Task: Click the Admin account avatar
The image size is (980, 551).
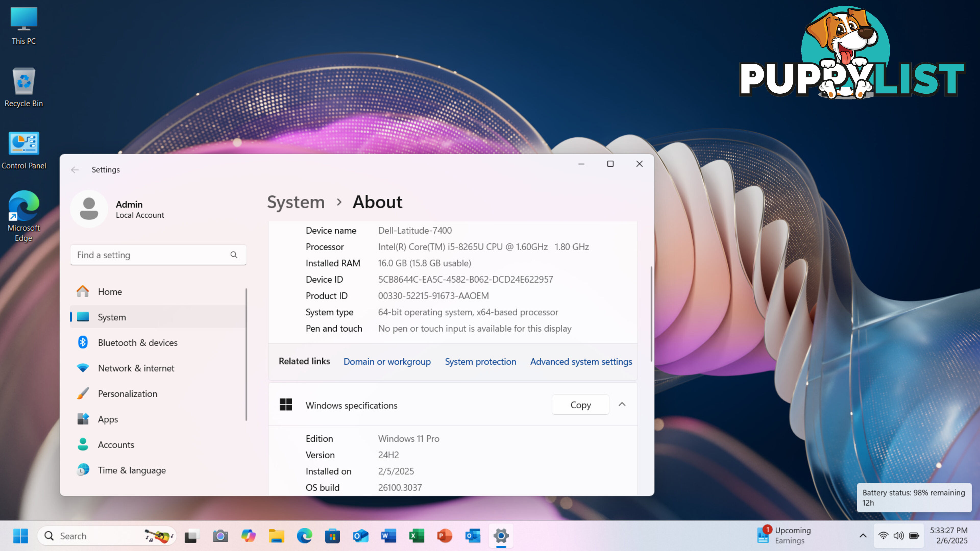Action: [x=89, y=209]
